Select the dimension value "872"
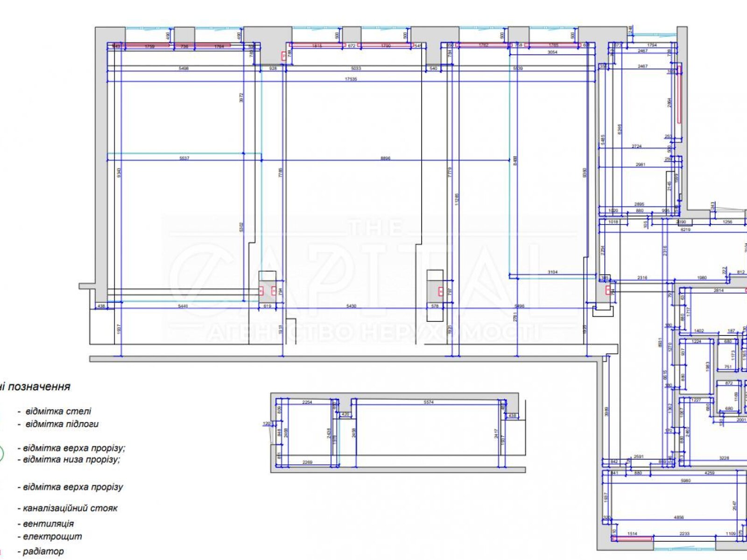 pos(729,384)
